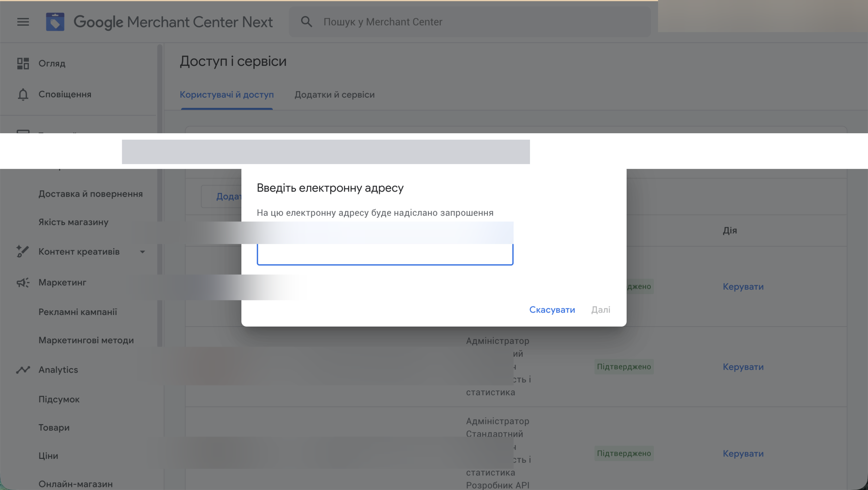This screenshot has height=490, width=868.
Task: Open Огляд in the sidebar
Action: point(52,63)
